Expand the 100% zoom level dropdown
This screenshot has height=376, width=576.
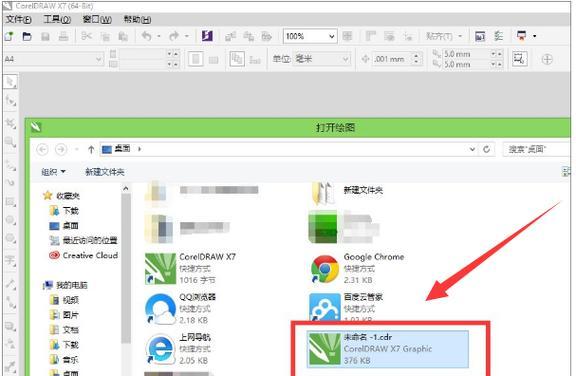click(x=331, y=36)
